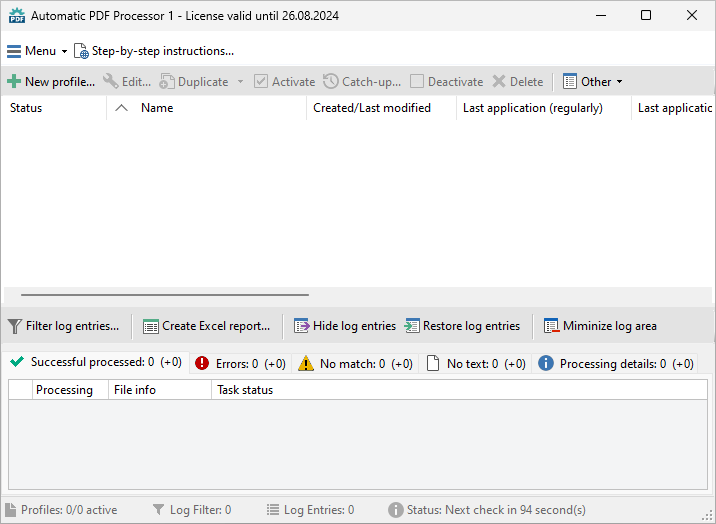This screenshot has height=524, width=716.
Task: Click the Processing column header in log
Action: pos(70,390)
